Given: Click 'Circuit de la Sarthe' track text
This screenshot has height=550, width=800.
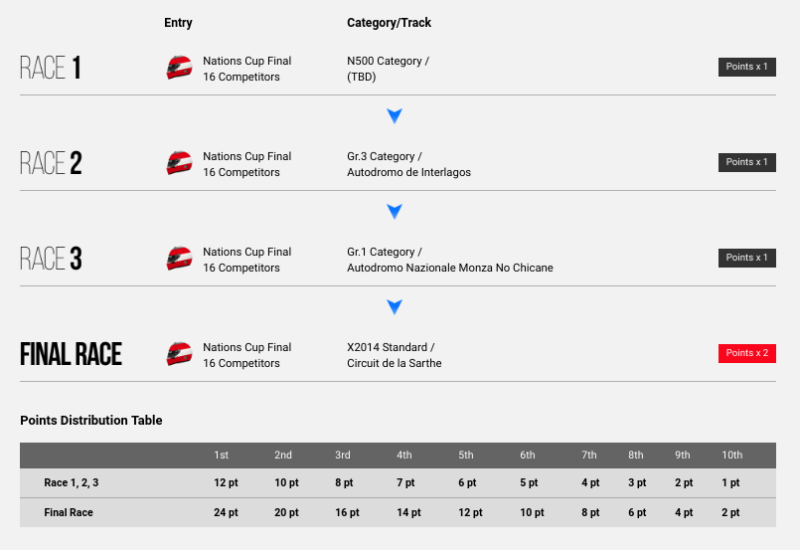Looking at the screenshot, I should tap(394, 363).
